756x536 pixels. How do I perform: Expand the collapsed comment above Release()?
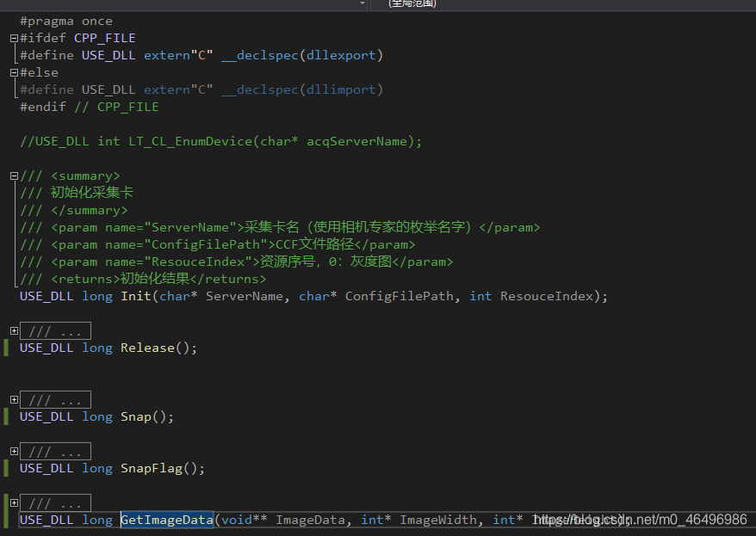pyautogui.click(x=14, y=331)
